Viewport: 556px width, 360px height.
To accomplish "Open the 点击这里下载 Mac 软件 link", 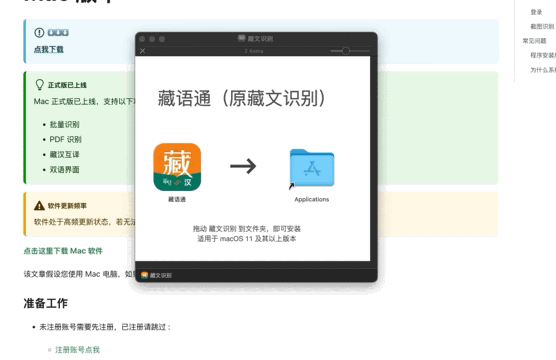I will [63, 251].
